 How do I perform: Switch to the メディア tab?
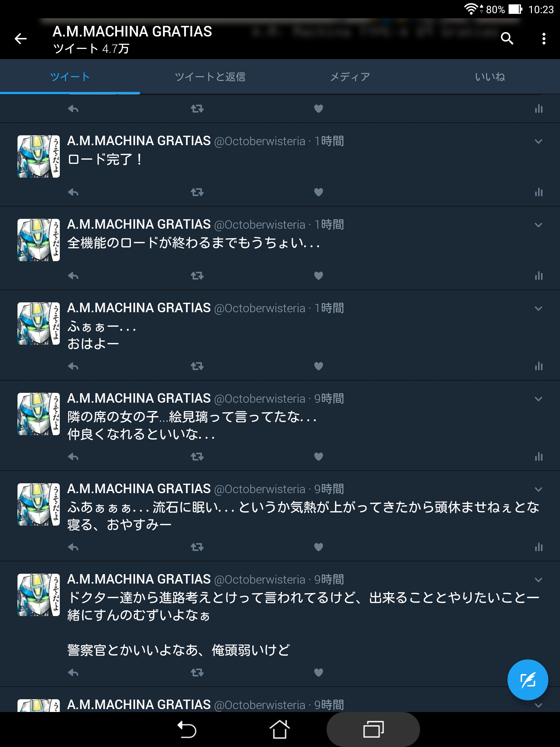350,77
